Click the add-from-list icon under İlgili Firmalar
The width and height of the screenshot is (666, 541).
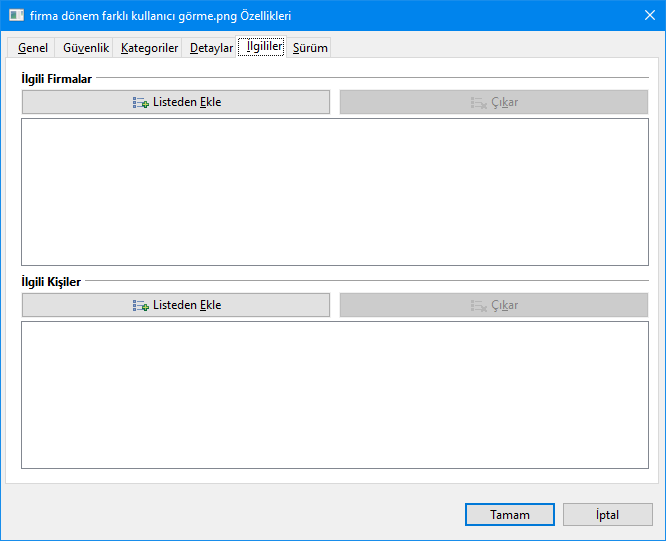141,102
